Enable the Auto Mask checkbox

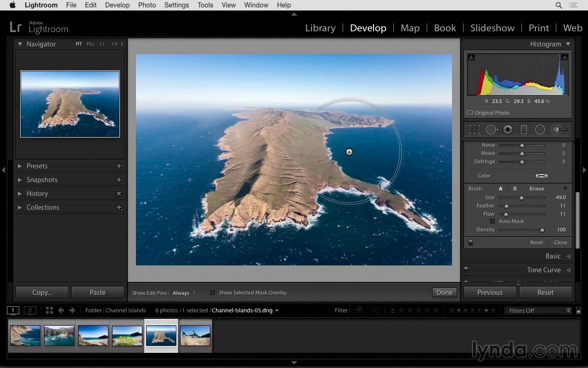[x=492, y=221]
